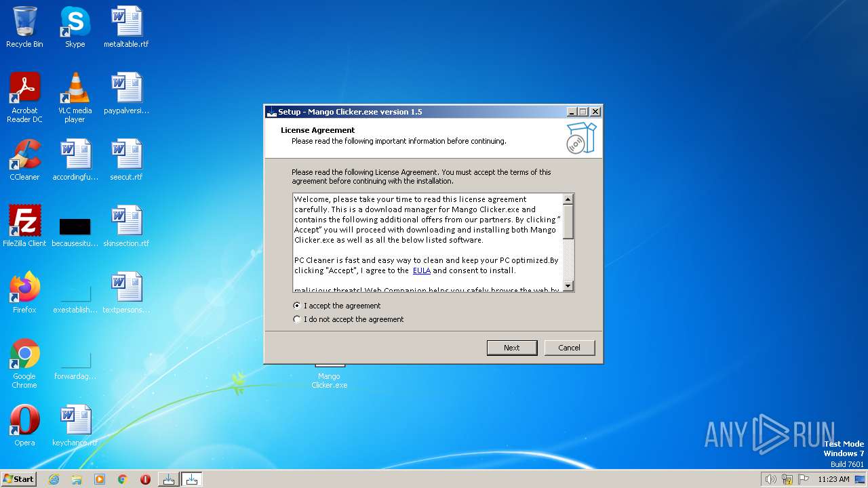This screenshot has width=868, height=488.
Task: Open Internet Explorer from the taskbar
Action: (54, 479)
